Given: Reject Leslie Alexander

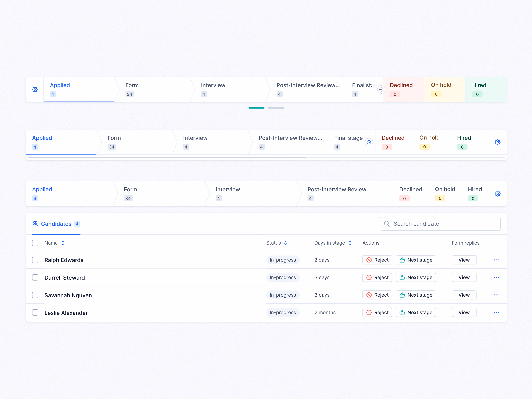Looking at the screenshot, I should pyautogui.click(x=377, y=313).
